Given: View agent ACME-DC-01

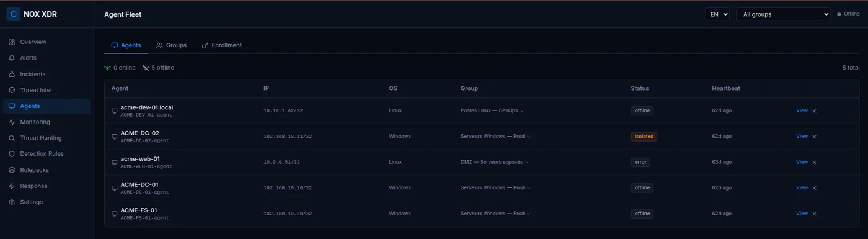Looking at the screenshot, I should click(802, 187).
